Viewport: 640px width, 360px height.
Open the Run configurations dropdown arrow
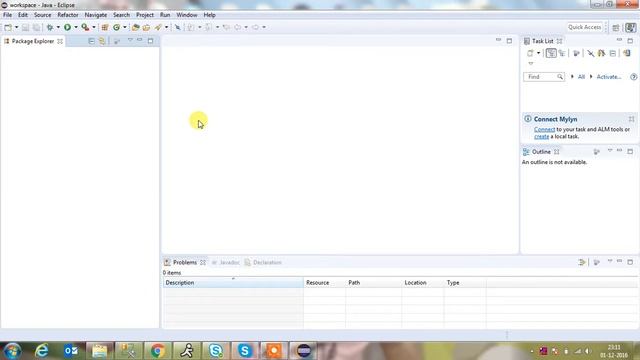(x=76, y=27)
